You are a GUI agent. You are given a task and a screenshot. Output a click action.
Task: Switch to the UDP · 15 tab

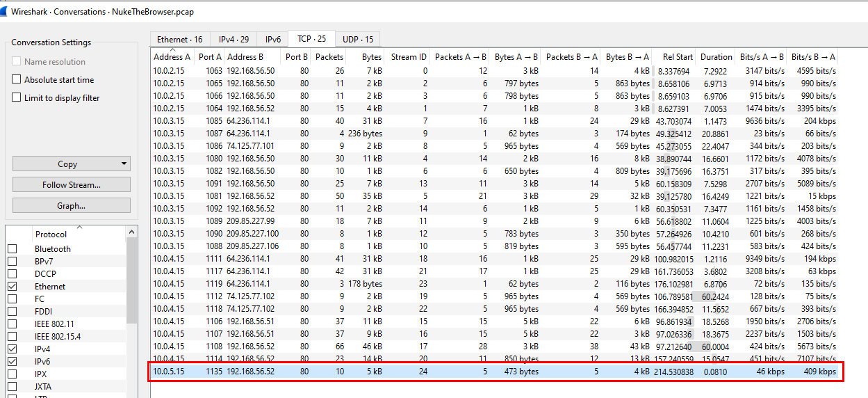pyautogui.click(x=359, y=40)
